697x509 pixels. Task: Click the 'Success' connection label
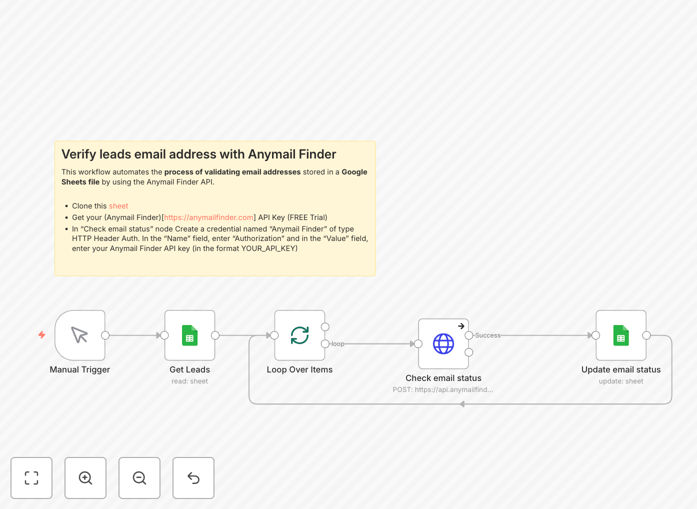(488, 335)
